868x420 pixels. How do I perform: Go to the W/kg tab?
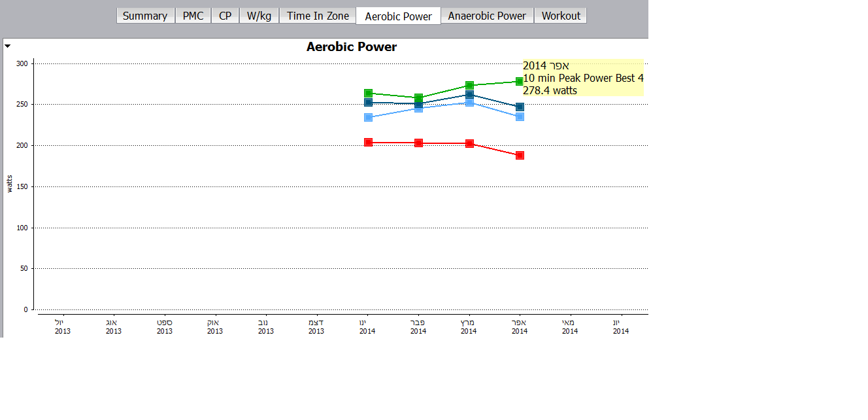click(259, 16)
